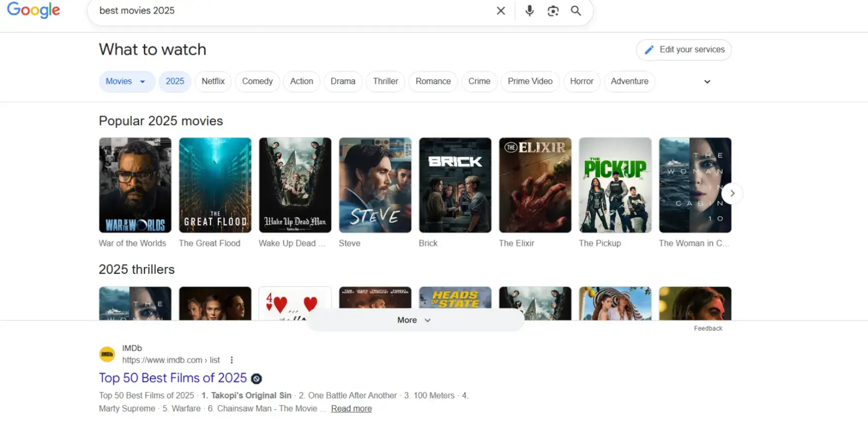The height and width of the screenshot is (422, 868).
Task: Open the War of the Worlds poster
Action: click(x=135, y=185)
